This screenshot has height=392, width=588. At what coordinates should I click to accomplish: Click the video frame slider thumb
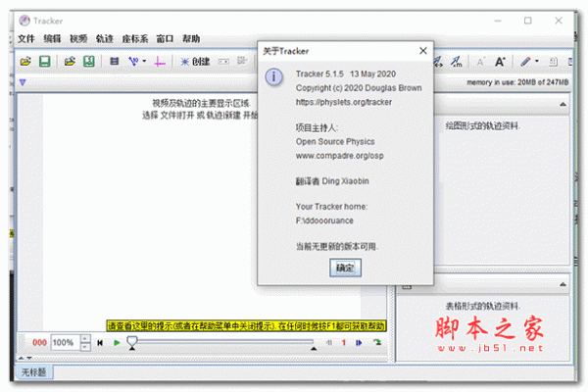pos(132,341)
